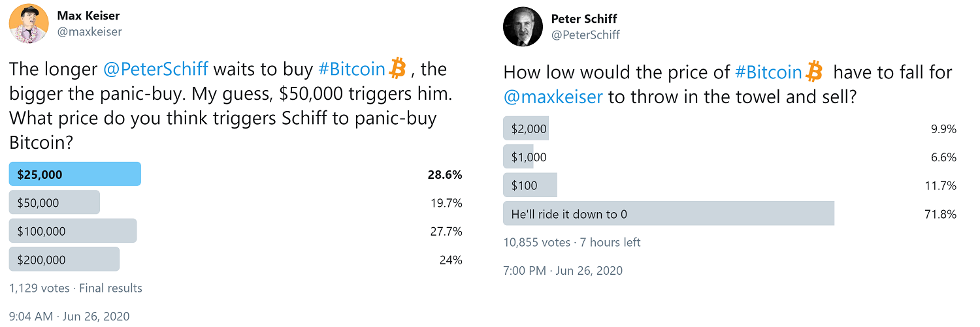Click the Bitcoin emoji in Keiser's tweet
The image size is (980, 327).
coord(397,67)
